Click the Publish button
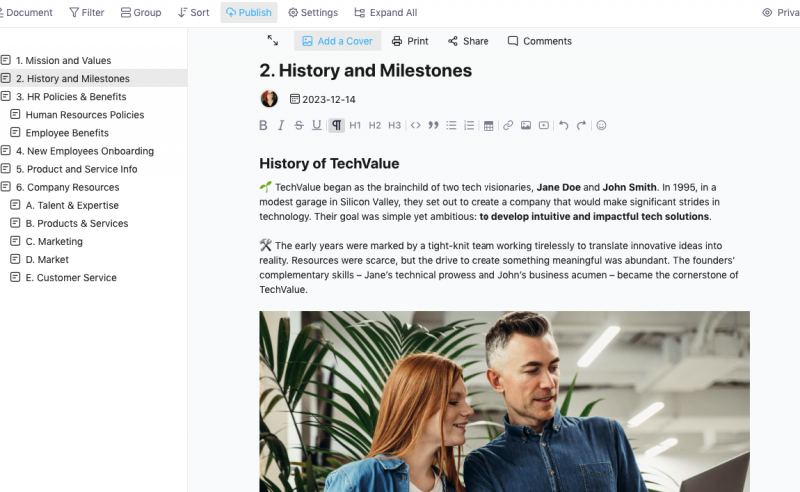The height and width of the screenshot is (492, 800). (x=249, y=13)
